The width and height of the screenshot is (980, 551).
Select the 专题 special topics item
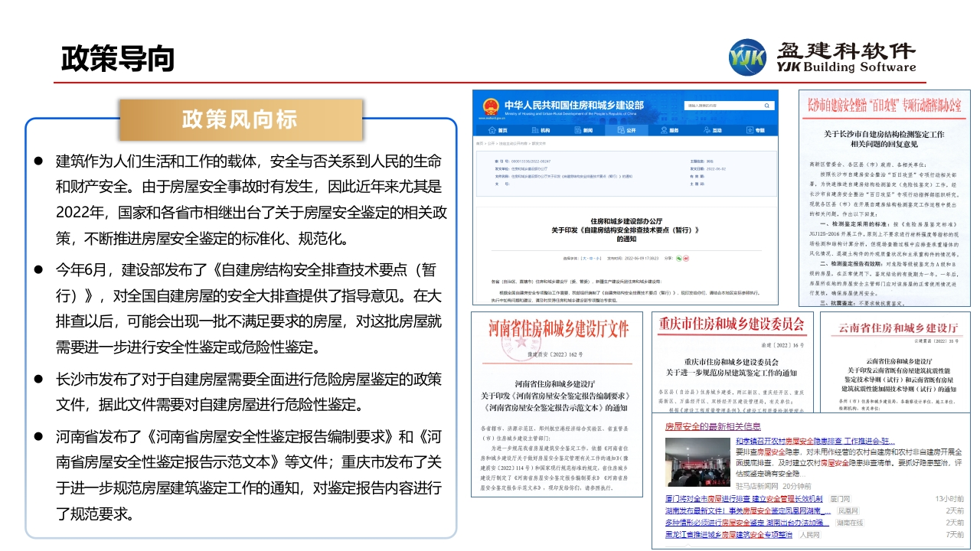tap(756, 131)
